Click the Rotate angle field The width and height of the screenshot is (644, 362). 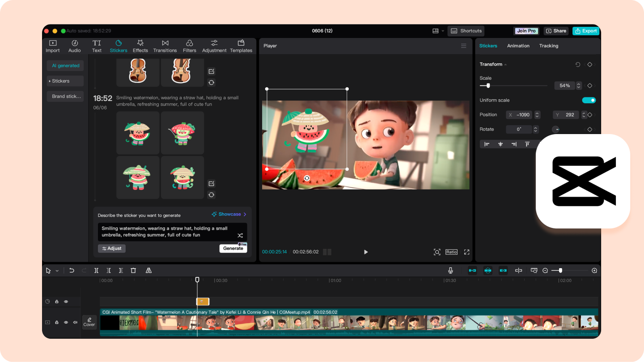519,129
